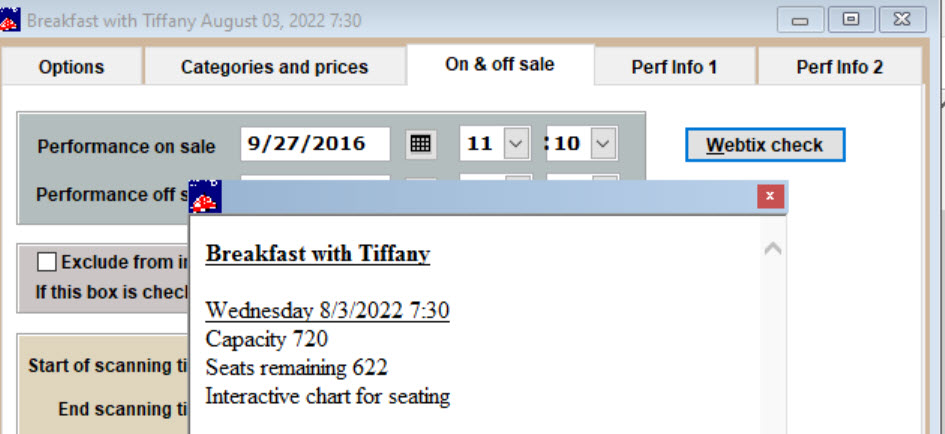Image resolution: width=945 pixels, height=434 pixels.
Task: Click the on sale date field 9/27/2016
Action: coord(315,143)
